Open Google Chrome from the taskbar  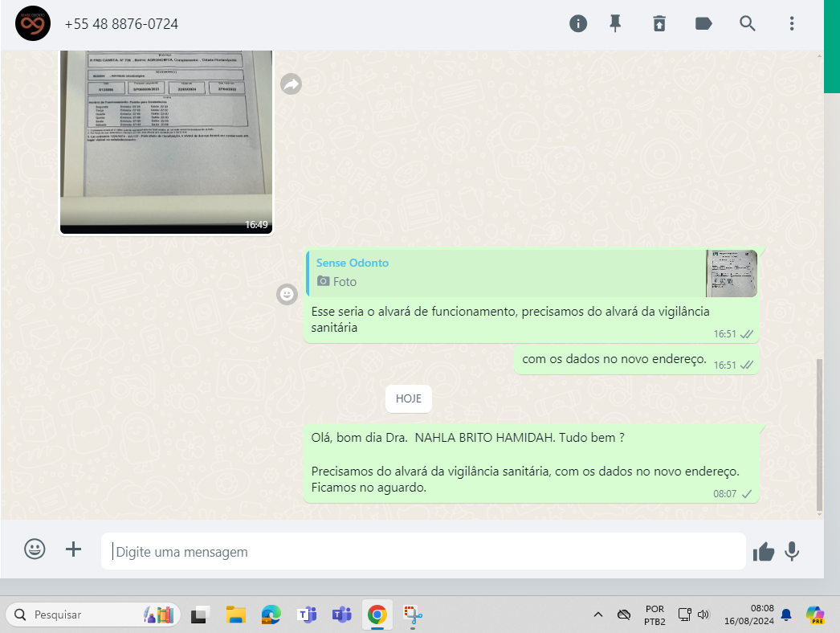click(377, 615)
